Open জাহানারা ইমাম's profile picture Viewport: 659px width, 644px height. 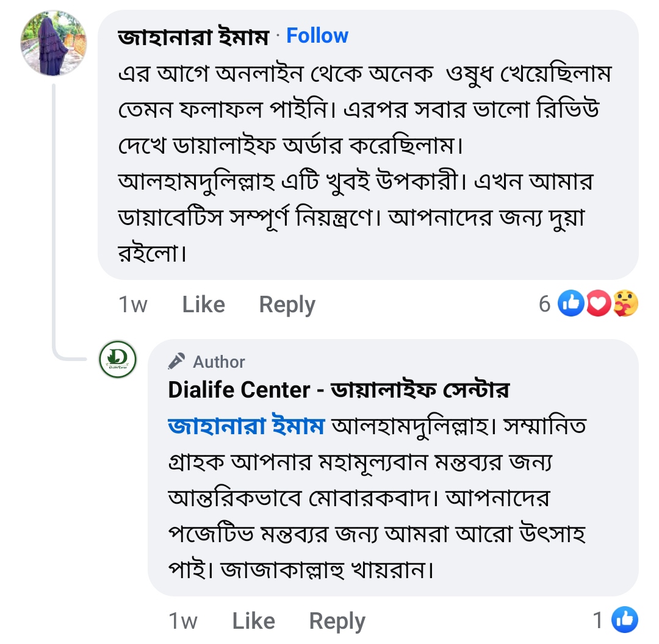point(54,43)
